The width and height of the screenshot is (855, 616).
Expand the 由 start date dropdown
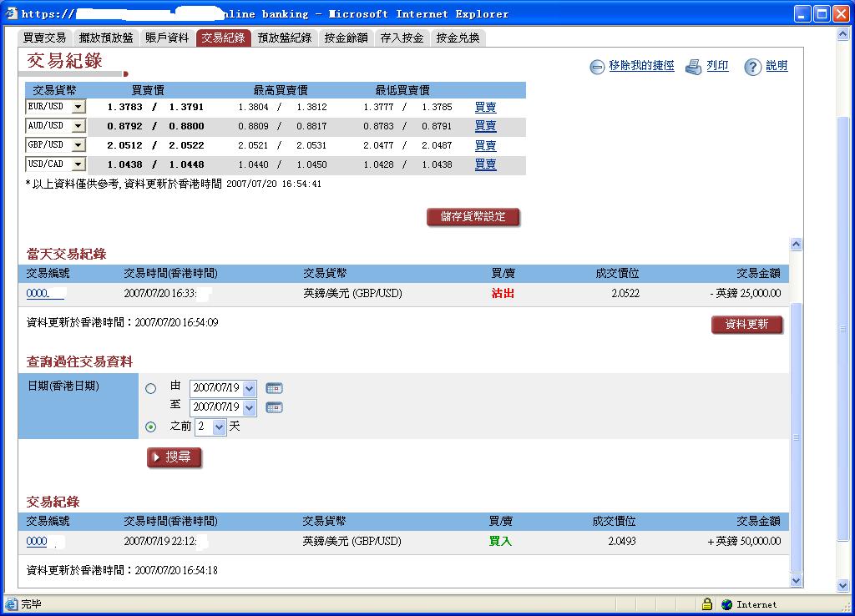[x=249, y=388]
